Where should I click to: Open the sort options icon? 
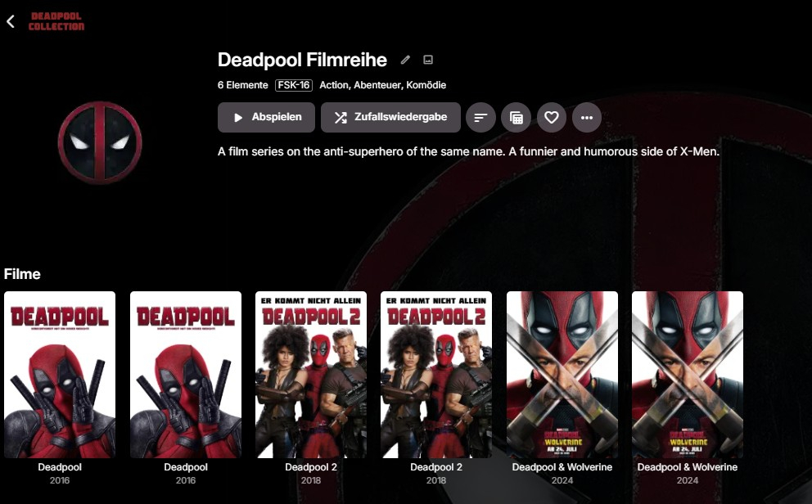click(x=480, y=118)
